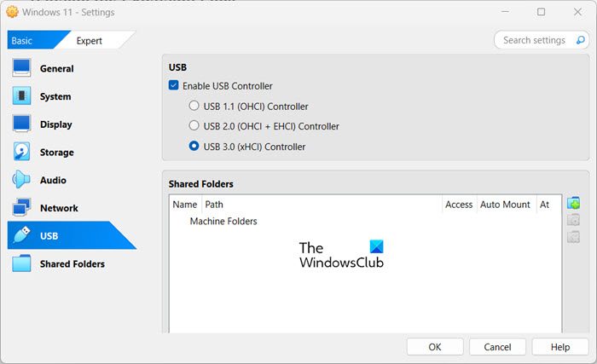
Task: Click the At column header
Action: 548,205
